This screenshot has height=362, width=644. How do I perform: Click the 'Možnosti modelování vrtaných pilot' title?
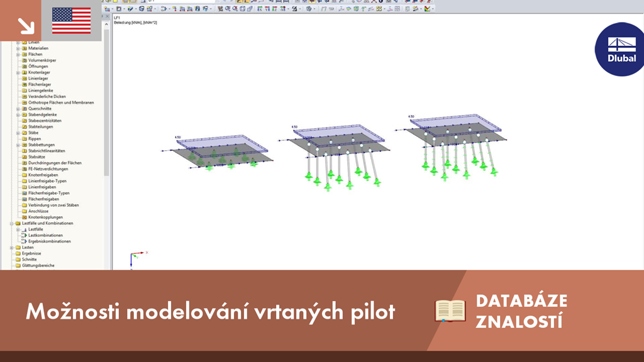(x=210, y=312)
